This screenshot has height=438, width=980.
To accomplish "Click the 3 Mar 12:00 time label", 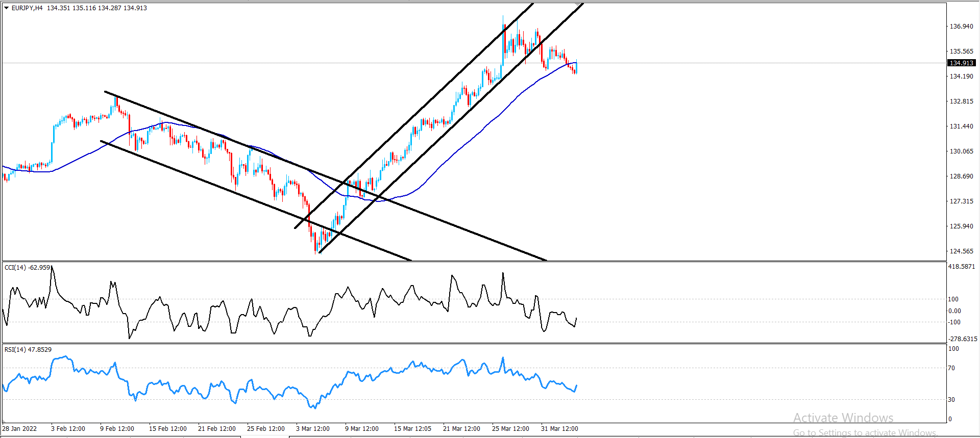I will [313, 429].
